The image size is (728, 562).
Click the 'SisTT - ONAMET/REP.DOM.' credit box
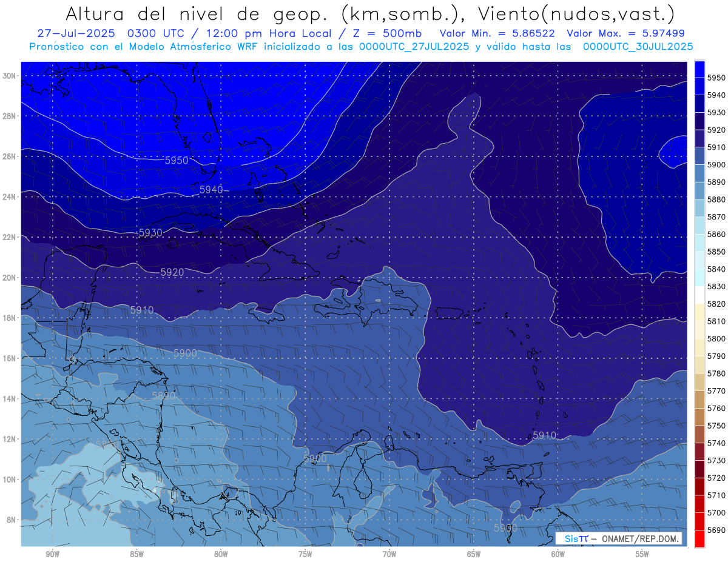click(618, 538)
